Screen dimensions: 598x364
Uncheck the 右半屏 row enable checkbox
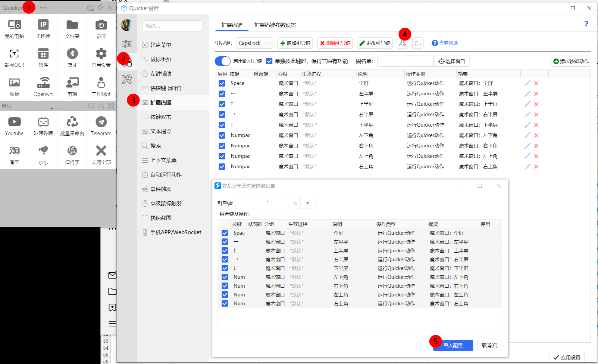coord(222,115)
